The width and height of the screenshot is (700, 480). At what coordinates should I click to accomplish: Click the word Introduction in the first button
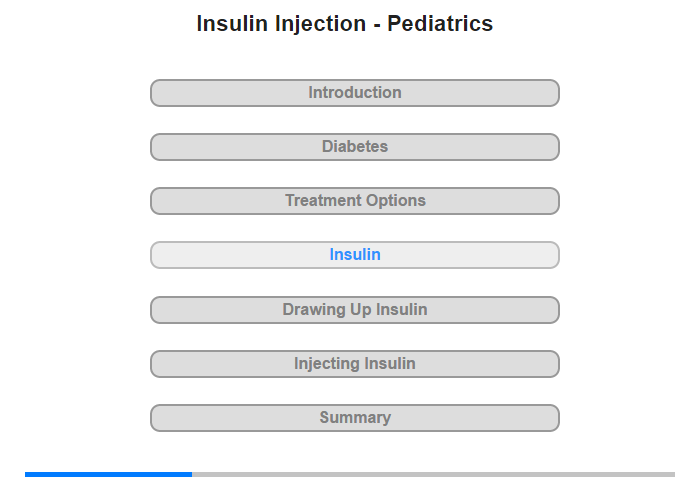click(x=355, y=92)
